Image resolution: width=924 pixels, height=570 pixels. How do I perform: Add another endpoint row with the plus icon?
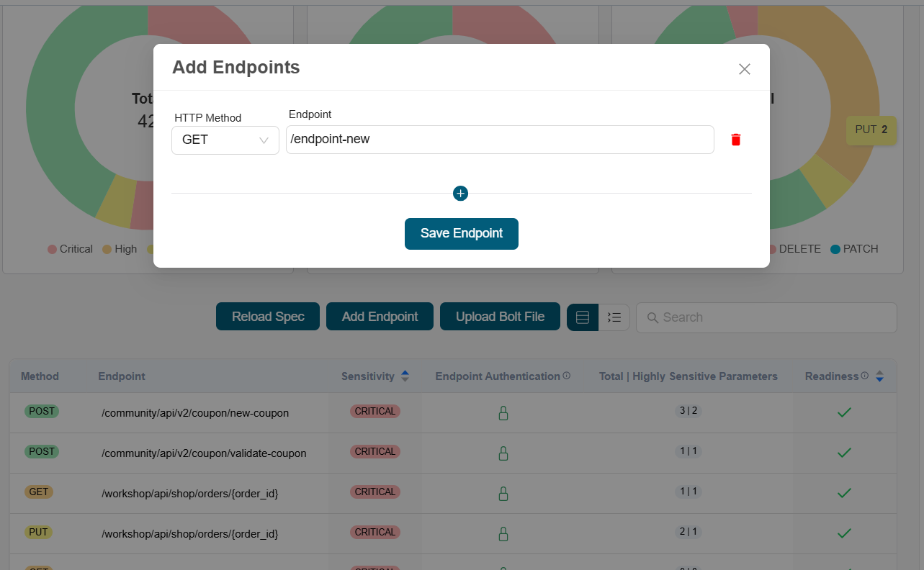(460, 193)
